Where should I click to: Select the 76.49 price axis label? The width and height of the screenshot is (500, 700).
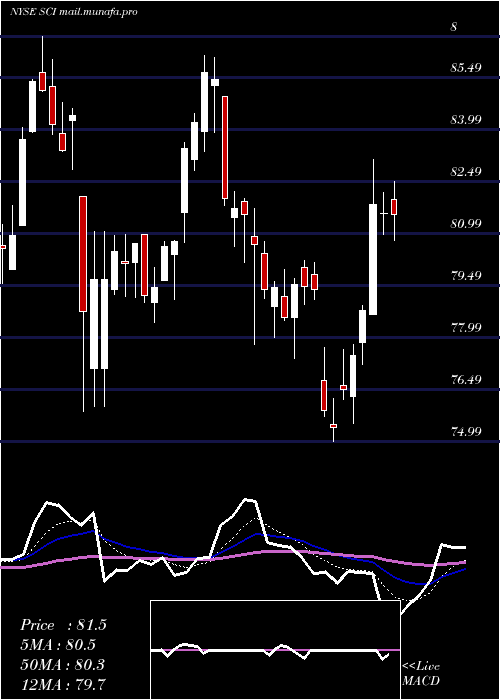click(466, 379)
